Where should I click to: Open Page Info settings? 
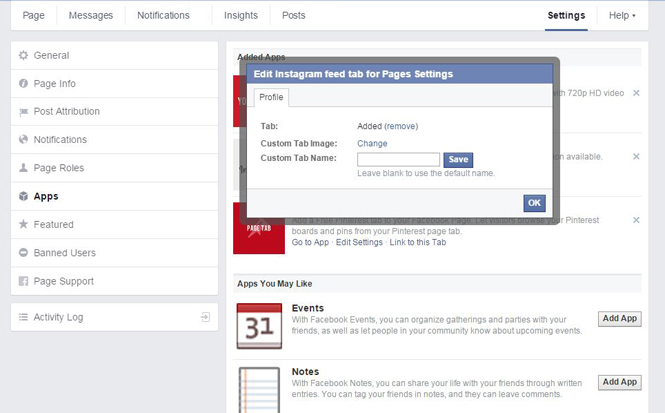(115, 84)
